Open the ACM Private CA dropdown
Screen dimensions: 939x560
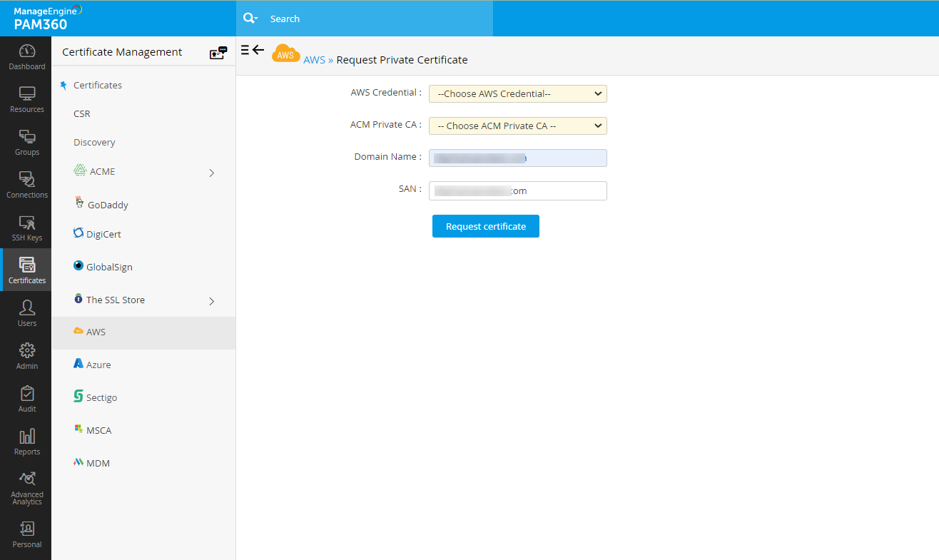[x=517, y=126]
